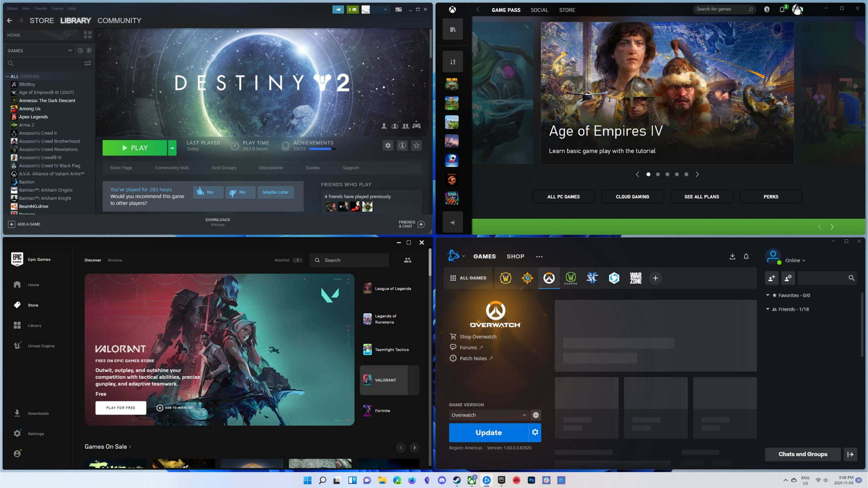Open the Warzone icon in Battle.net
The height and width of the screenshot is (488, 868).
tap(635, 278)
